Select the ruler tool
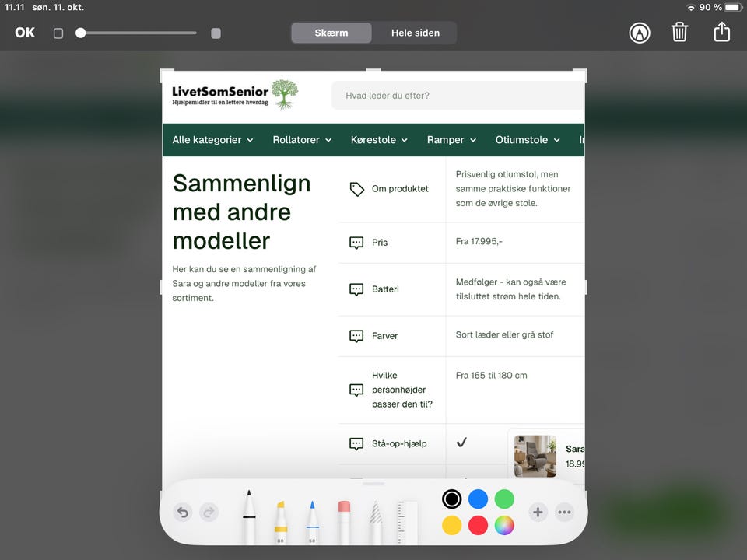 click(407, 521)
